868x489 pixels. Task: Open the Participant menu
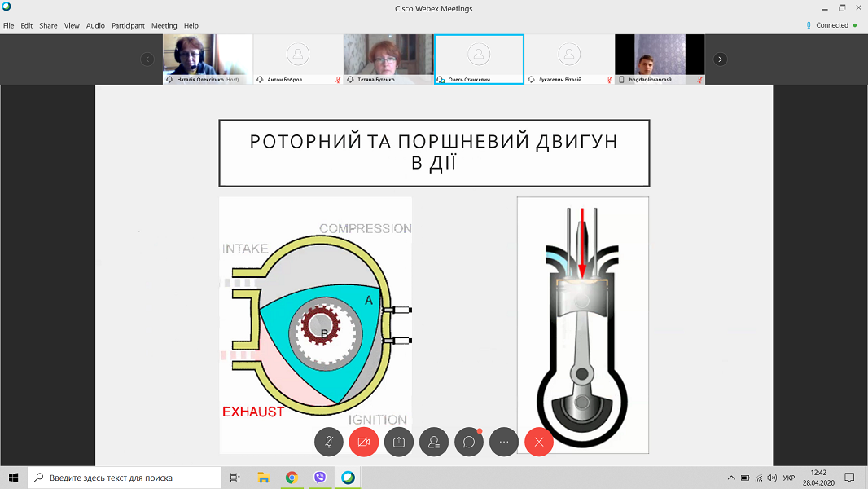(x=128, y=25)
